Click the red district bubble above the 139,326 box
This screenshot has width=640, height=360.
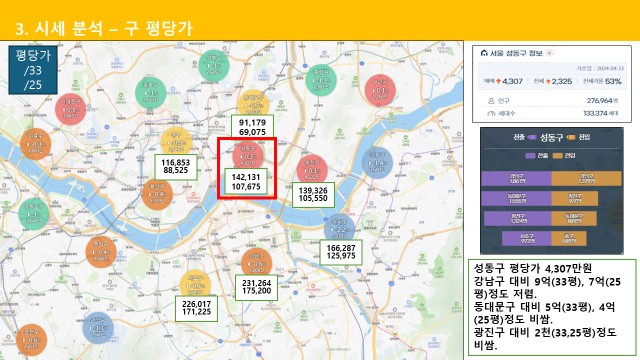pyautogui.click(x=312, y=169)
